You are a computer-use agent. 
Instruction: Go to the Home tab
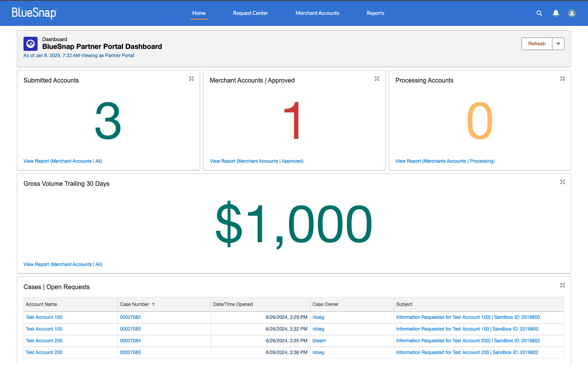coord(199,13)
